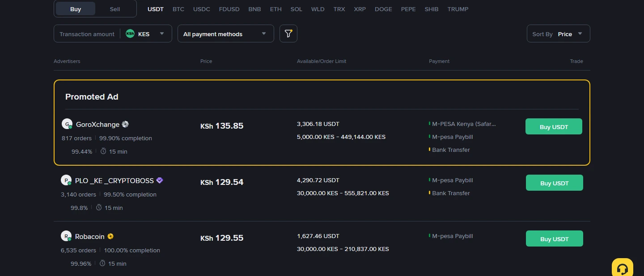Click 817 orders text
The height and width of the screenshot is (276, 644).
(x=76, y=138)
